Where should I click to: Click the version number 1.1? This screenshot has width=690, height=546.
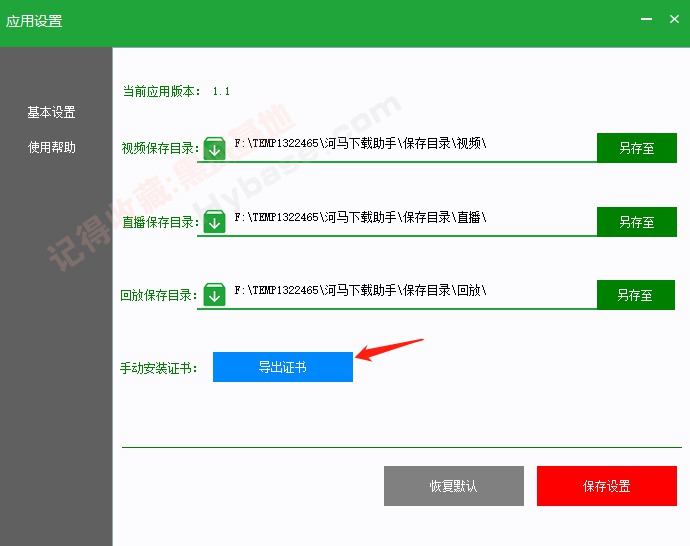click(x=221, y=92)
